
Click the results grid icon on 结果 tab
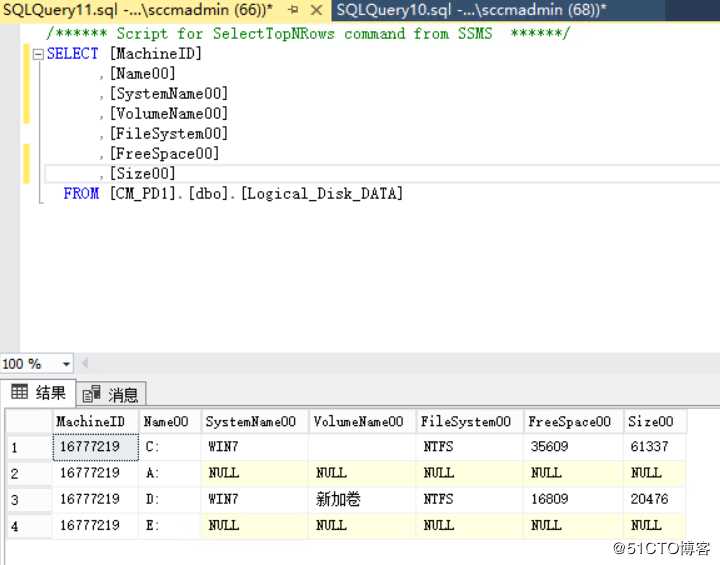(x=19, y=392)
